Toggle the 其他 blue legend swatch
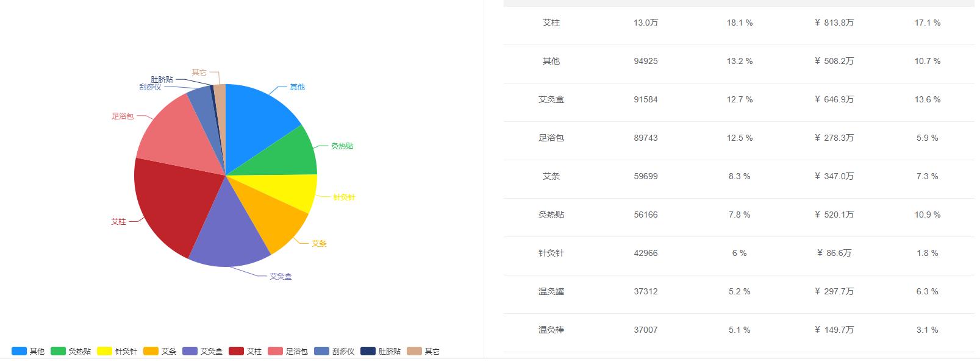This screenshot has height=362, width=980. point(20,351)
